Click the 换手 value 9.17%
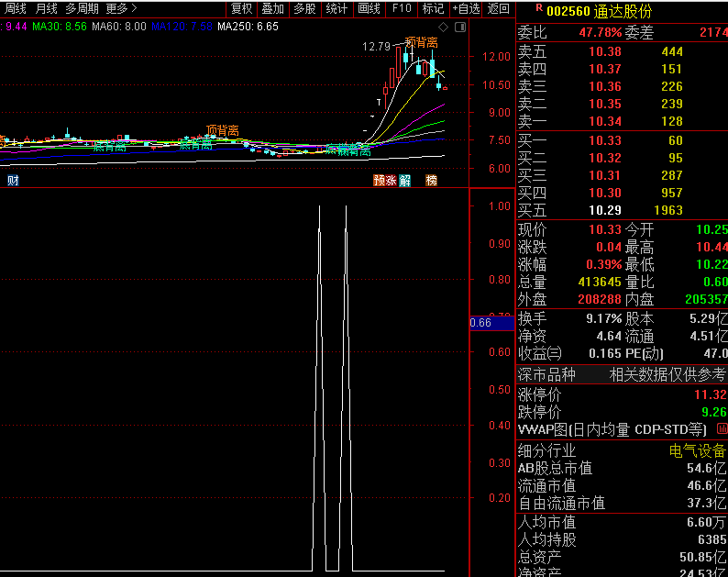The image size is (728, 577). pyautogui.click(x=604, y=318)
